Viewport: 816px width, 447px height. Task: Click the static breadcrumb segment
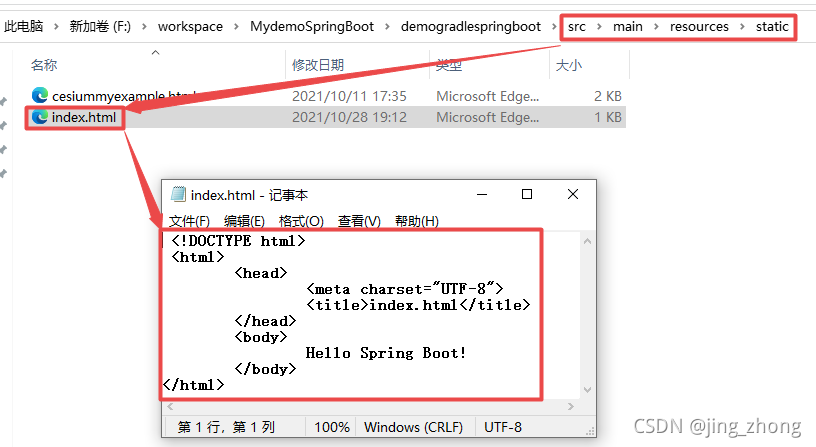pyautogui.click(x=772, y=27)
